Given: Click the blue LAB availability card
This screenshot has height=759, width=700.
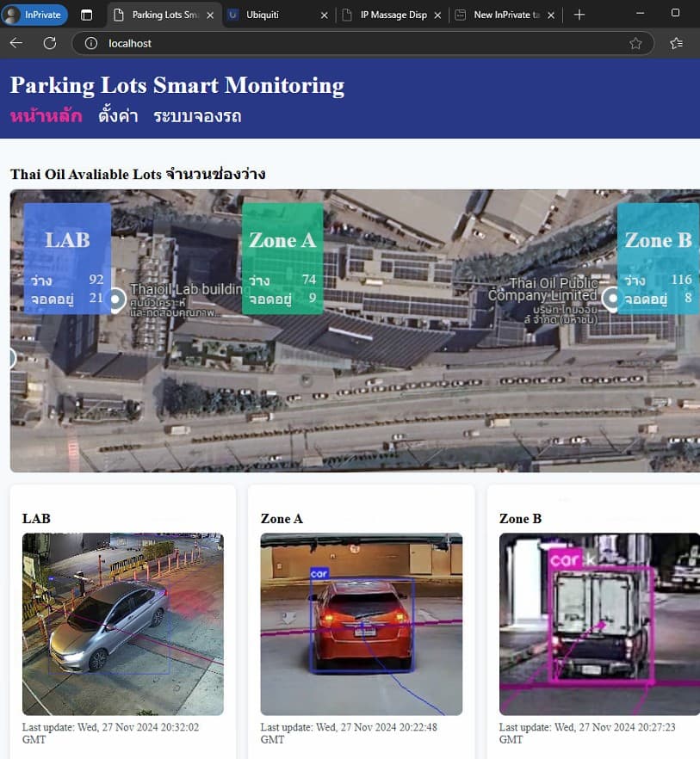Looking at the screenshot, I should [67, 258].
